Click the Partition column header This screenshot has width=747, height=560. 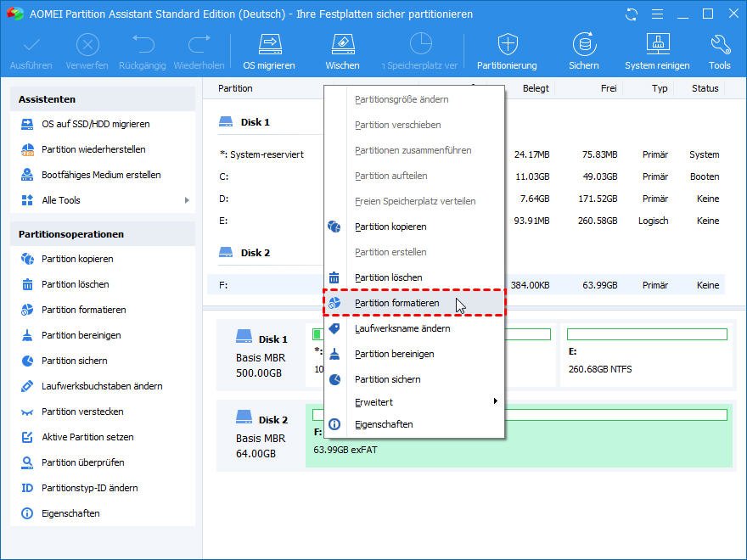[235, 88]
